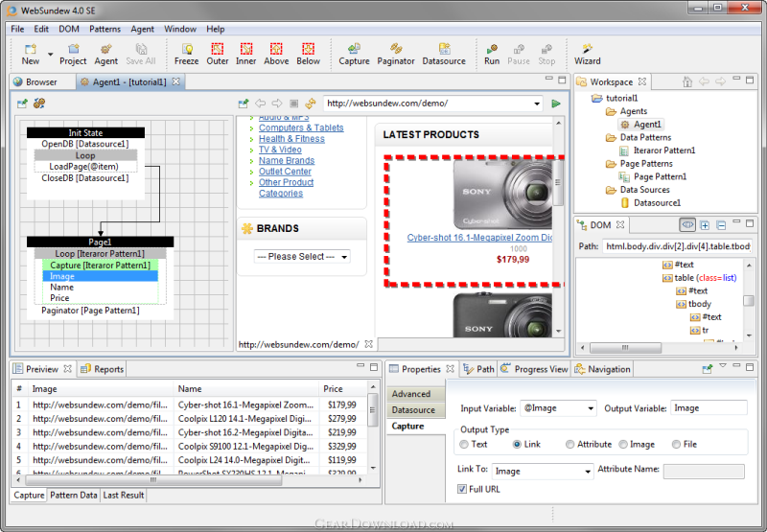Open the Patterns menu
Viewport: 767px width, 532px height.
click(x=105, y=29)
